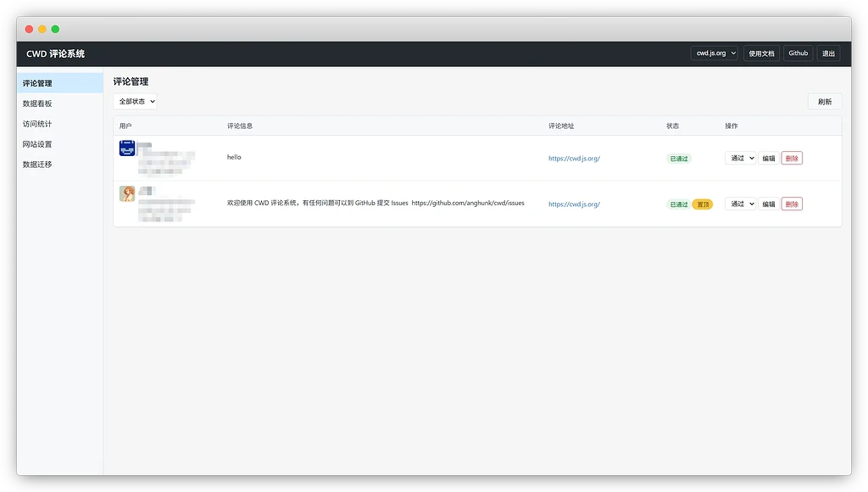Go to 访问统计 in the sidebar

point(60,124)
